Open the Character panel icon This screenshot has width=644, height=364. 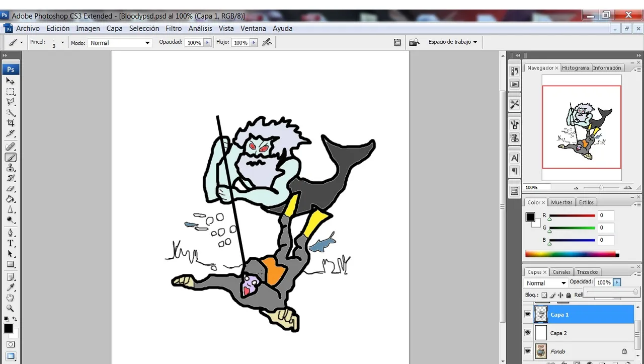pyautogui.click(x=514, y=158)
